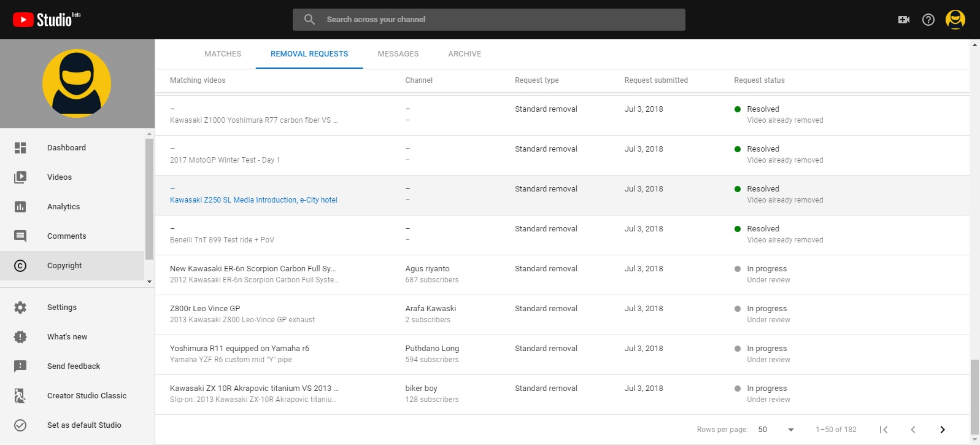Click Benelli TnT 899 Test ride + PoV
The height and width of the screenshot is (445, 980).
coord(222,240)
